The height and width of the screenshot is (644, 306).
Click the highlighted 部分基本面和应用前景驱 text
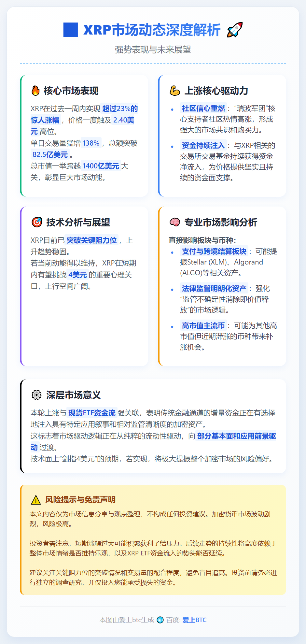click(x=236, y=436)
